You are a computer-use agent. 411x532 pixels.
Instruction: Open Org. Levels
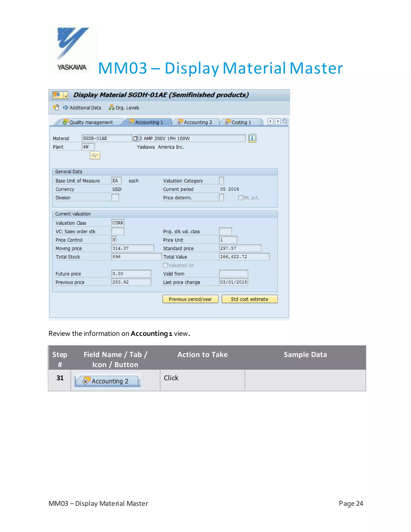(124, 108)
